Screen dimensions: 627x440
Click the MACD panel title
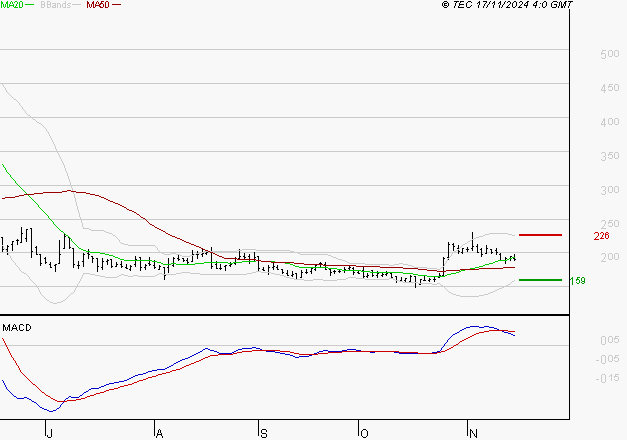pos(16,327)
